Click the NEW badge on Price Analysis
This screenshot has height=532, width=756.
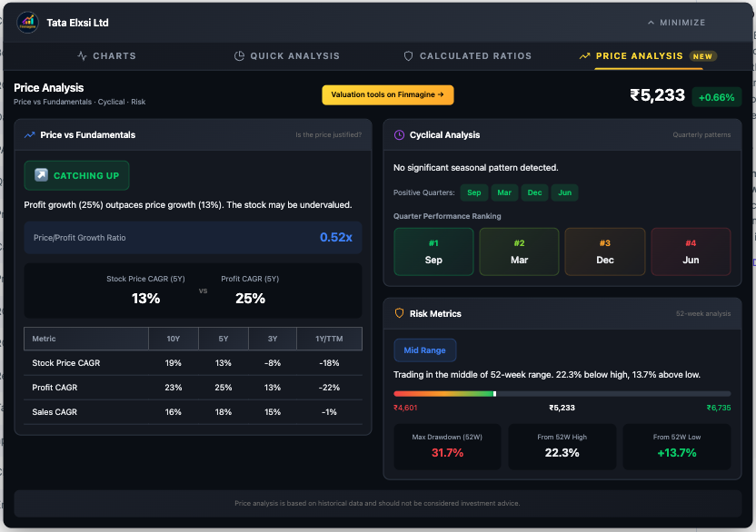tap(702, 56)
